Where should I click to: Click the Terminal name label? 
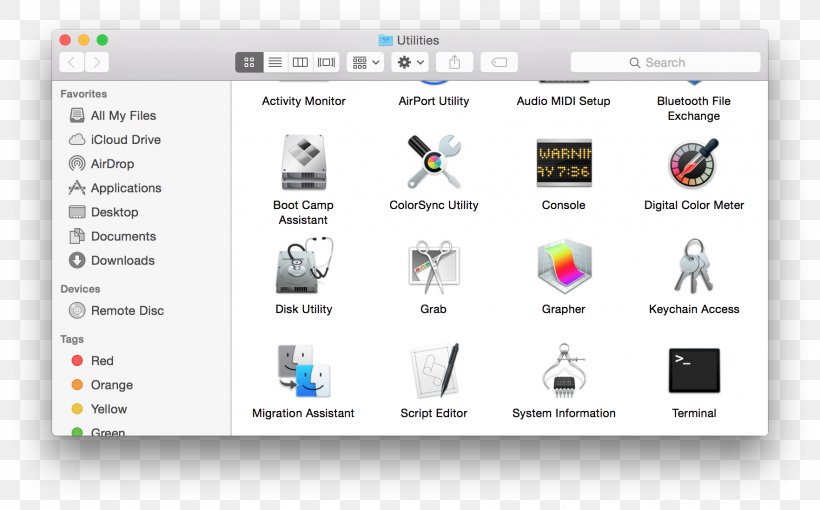point(694,413)
